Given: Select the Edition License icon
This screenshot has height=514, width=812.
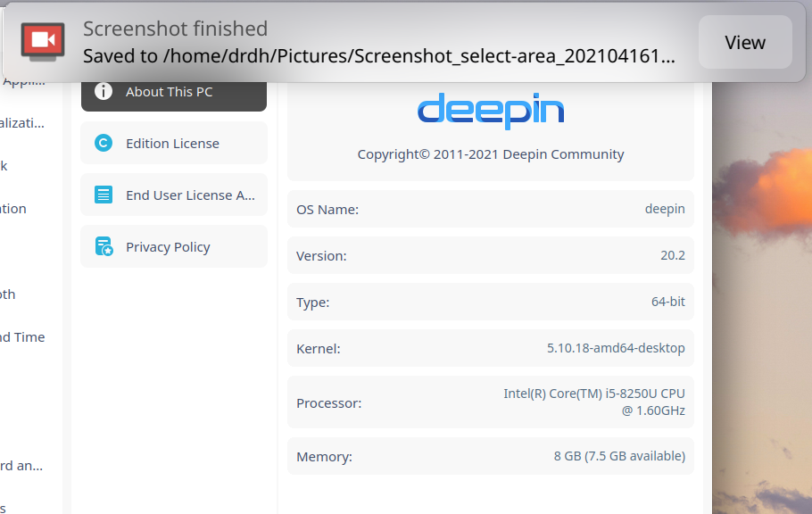Looking at the screenshot, I should click(x=104, y=144).
